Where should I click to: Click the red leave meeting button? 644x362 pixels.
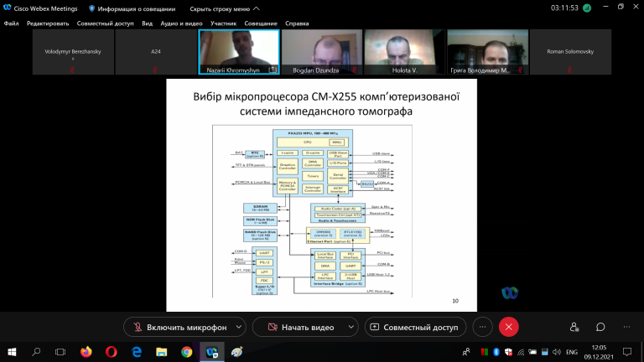tap(508, 327)
